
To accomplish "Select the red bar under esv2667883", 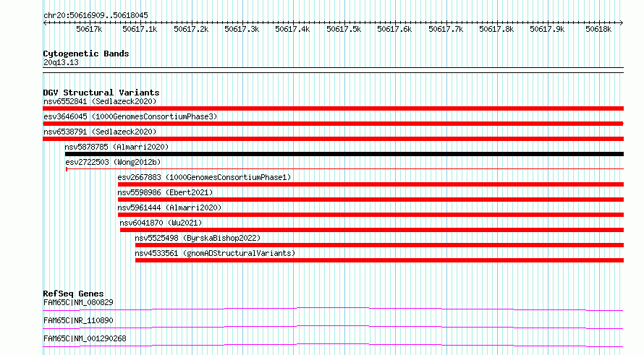I will [x=371, y=184].
